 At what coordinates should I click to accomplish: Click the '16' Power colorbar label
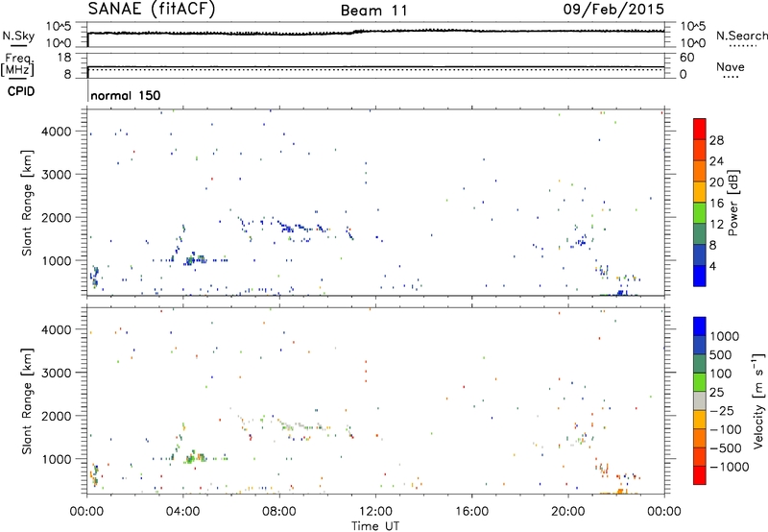pos(716,204)
